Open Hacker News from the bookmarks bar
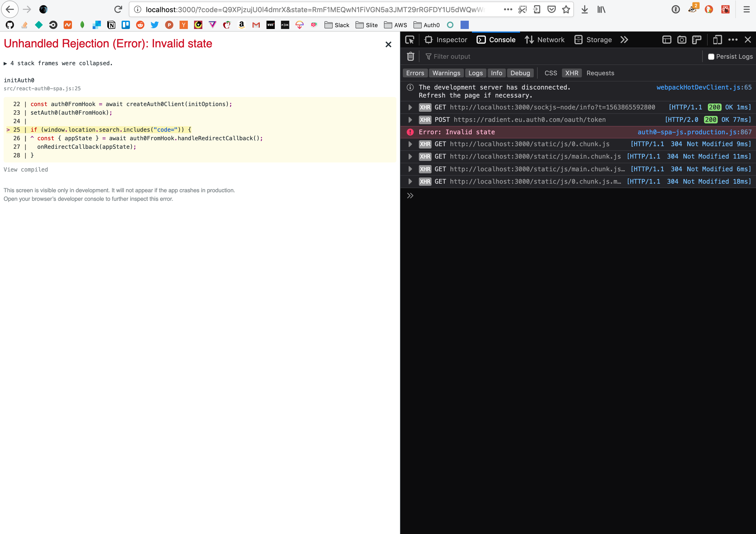 (183, 25)
